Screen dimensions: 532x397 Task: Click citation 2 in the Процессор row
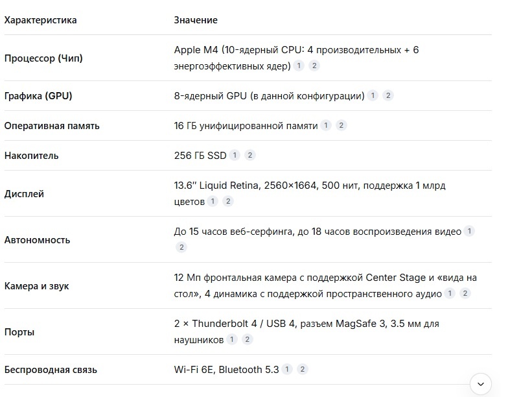(314, 66)
